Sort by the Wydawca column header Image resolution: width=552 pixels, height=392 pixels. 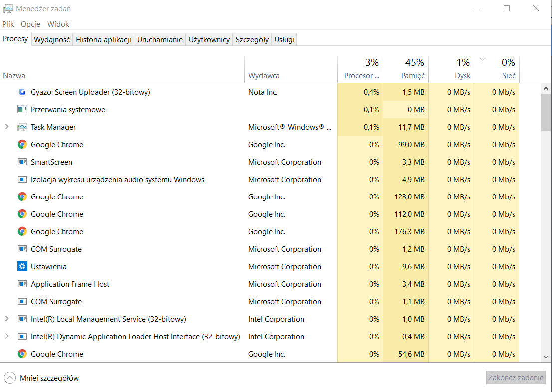click(x=291, y=70)
